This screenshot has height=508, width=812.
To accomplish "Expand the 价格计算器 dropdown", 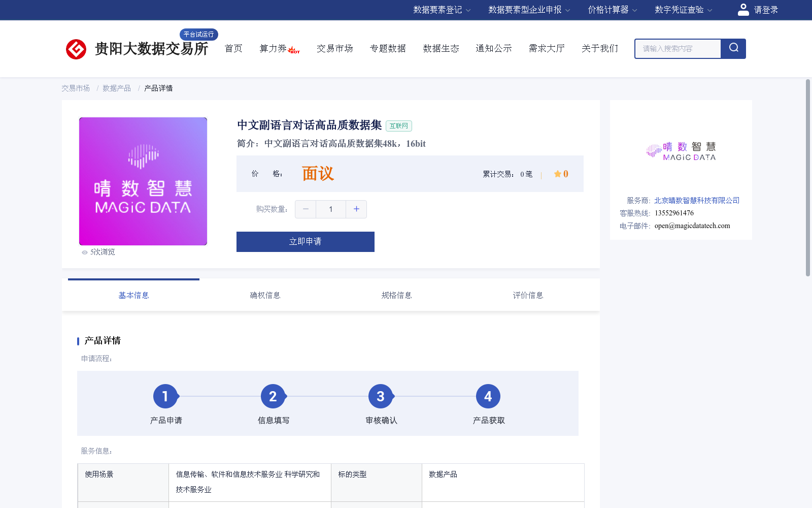I will coord(613,10).
